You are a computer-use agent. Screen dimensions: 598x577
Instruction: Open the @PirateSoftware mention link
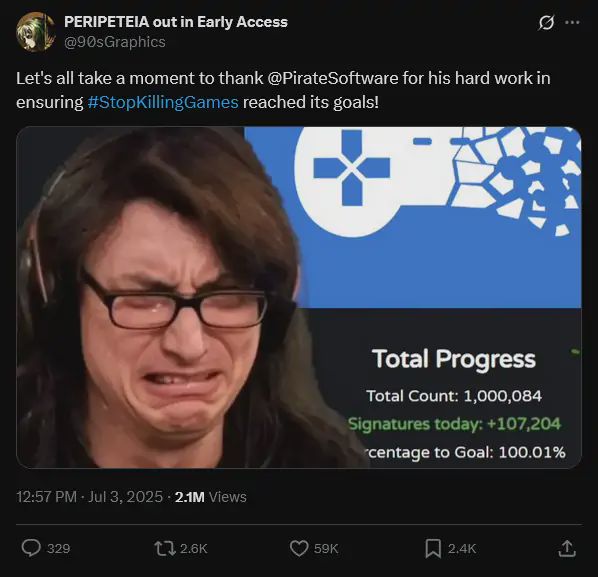click(x=333, y=78)
